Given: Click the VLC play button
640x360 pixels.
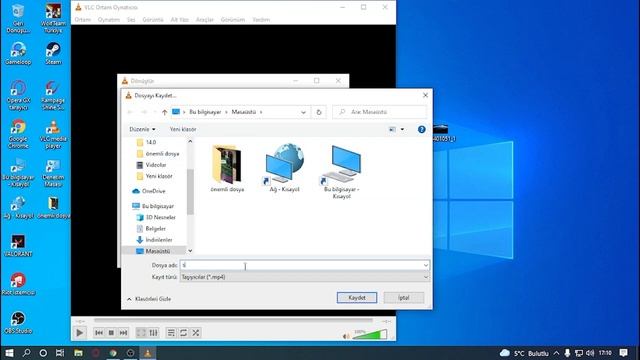Looking at the screenshot, I should click(80, 333).
